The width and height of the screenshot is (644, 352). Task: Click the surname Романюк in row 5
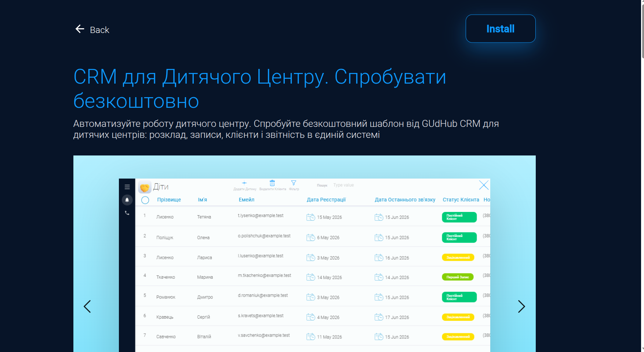point(166,297)
